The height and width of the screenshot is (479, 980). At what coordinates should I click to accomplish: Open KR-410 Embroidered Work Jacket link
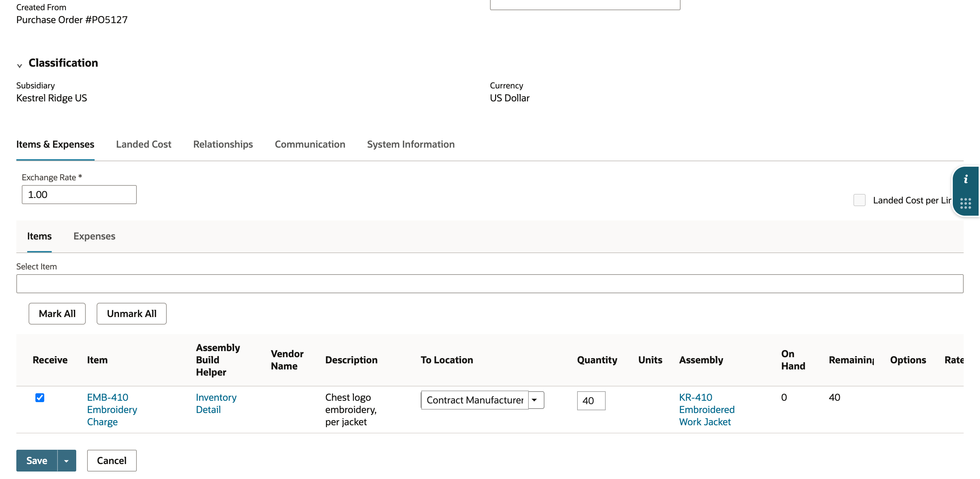click(x=706, y=409)
